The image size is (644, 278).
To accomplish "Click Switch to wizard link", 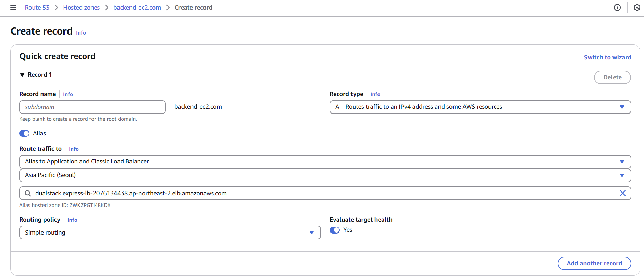I will (x=607, y=57).
